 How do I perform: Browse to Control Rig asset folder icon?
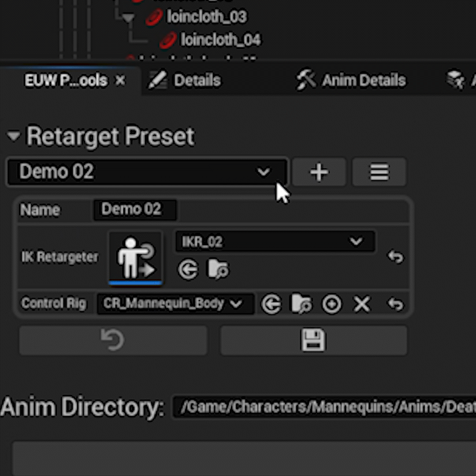(x=301, y=304)
